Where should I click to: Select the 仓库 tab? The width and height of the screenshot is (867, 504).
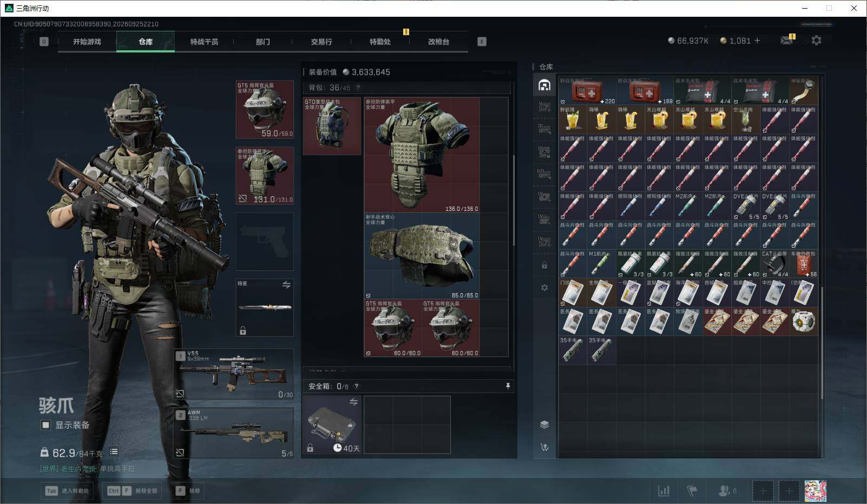(146, 42)
